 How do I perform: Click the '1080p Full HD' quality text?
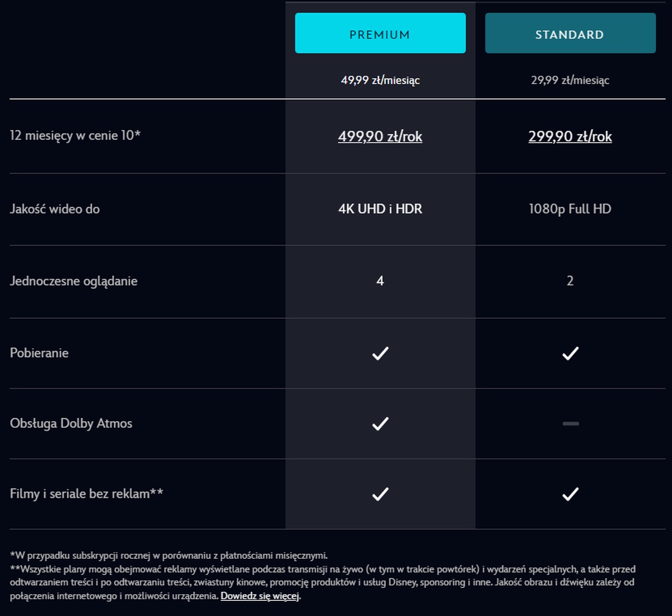[x=570, y=209]
